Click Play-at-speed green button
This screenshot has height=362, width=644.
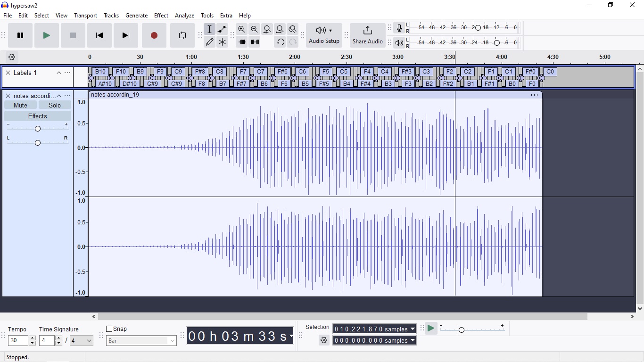431,329
